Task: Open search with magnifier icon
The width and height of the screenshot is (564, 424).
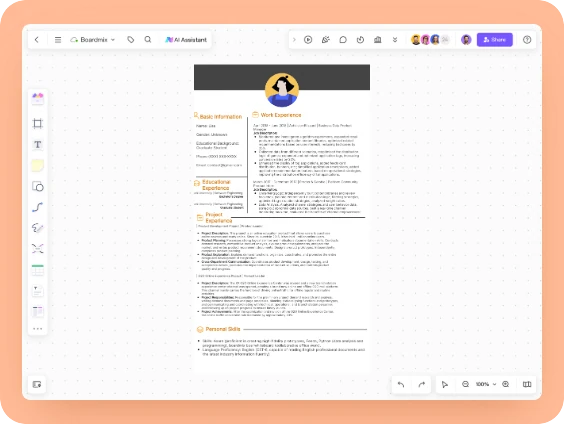Action: 148,40
